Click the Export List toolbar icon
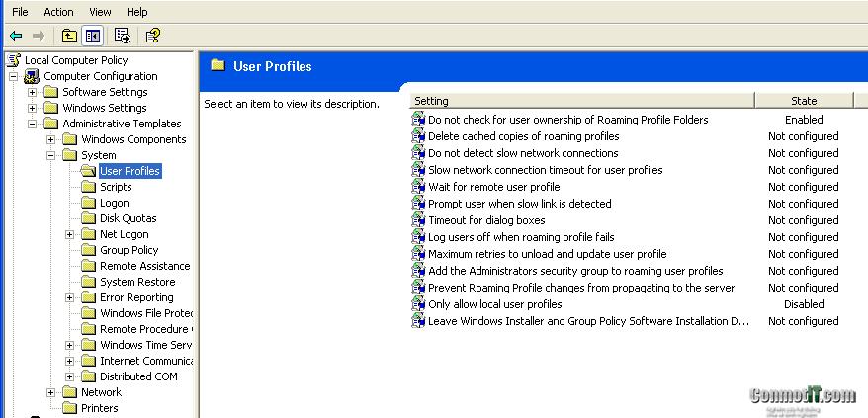The height and width of the screenshot is (418, 868). tap(123, 36)
